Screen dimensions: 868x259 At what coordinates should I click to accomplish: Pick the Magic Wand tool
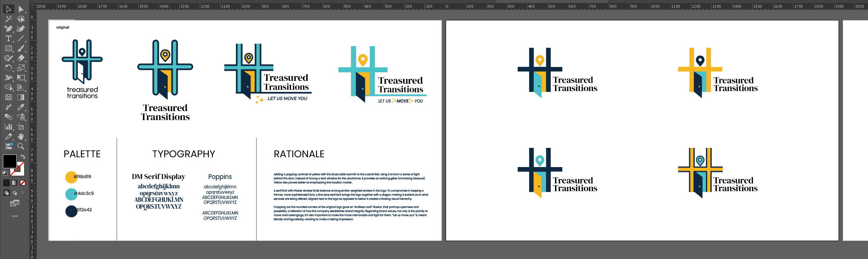pyautogui.click(x=8, y=19)
